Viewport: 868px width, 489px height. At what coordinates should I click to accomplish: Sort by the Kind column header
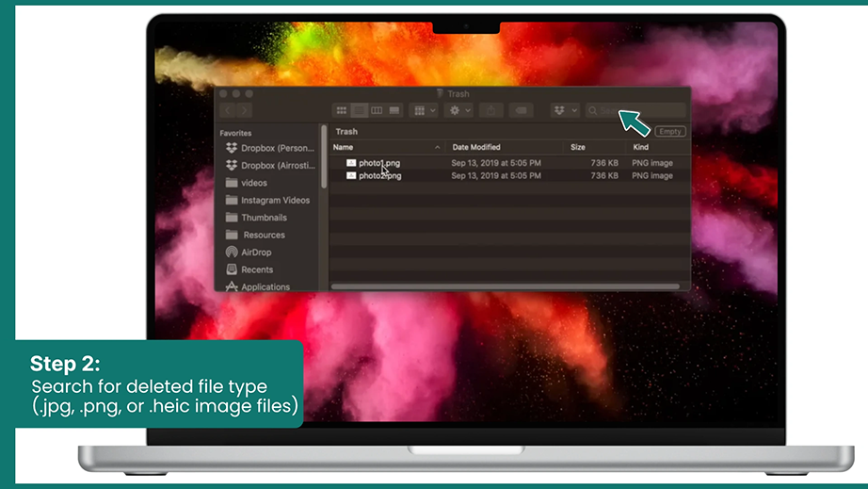click(x=640, y=147)
